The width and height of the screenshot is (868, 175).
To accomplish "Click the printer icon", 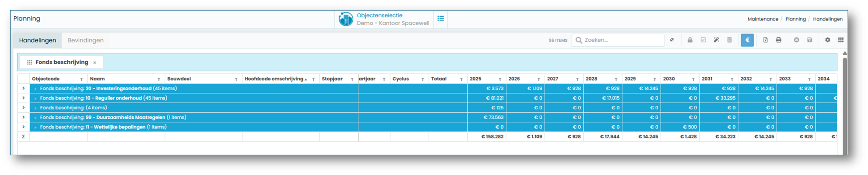I will click(x=778, y=40).
